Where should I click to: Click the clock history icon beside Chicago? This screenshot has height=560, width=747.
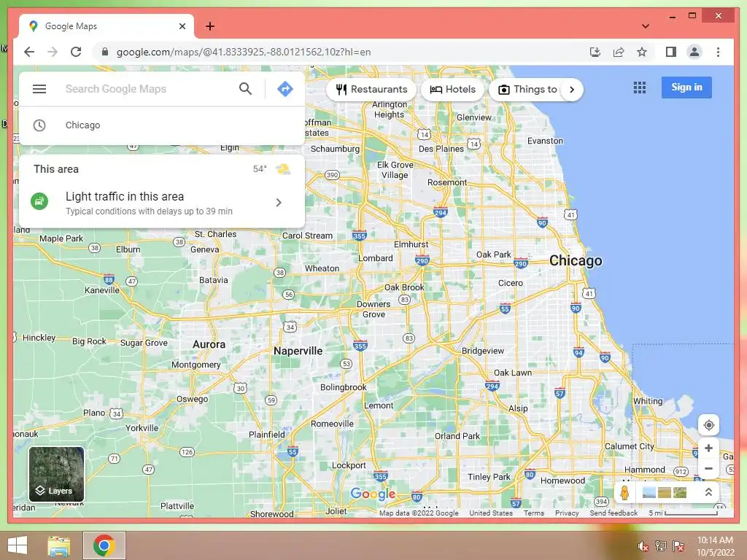pyautogui.click(x=39, y=125)
